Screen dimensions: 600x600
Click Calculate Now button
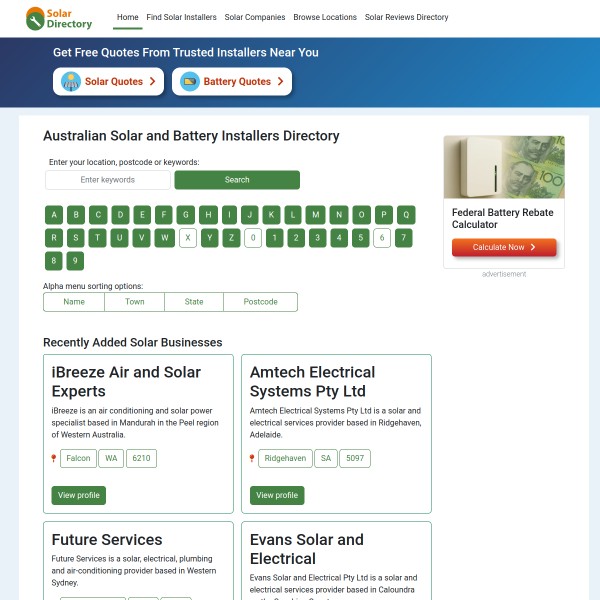[x=504, y=247]
